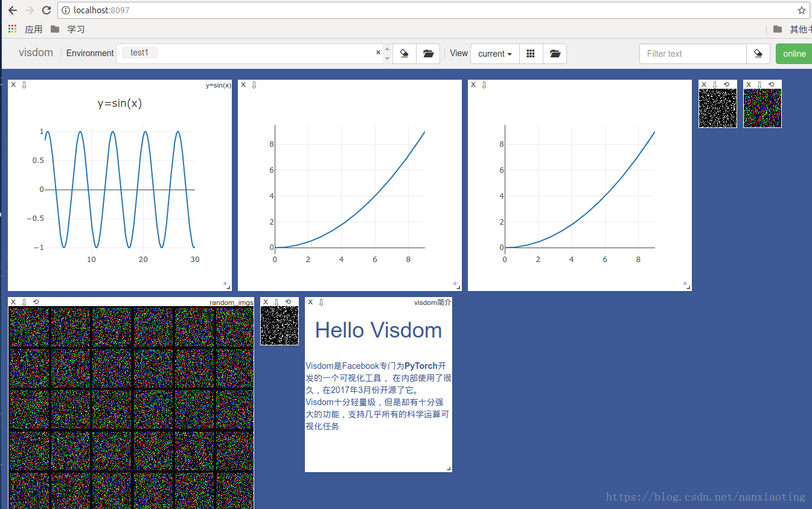812x509 pixels.
Task: Close the y=sin(x) plot pane
Action: (x=13, y=85)
